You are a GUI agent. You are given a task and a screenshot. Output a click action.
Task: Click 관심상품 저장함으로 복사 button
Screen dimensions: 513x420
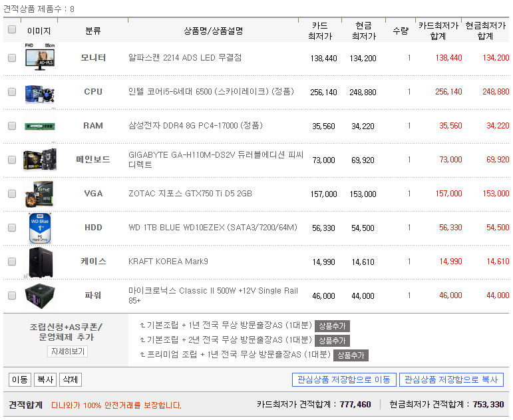pos(451,380)
